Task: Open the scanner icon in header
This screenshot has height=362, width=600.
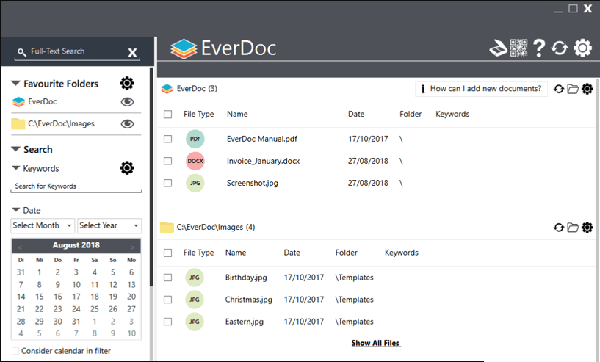Action: tap(498, 48)
